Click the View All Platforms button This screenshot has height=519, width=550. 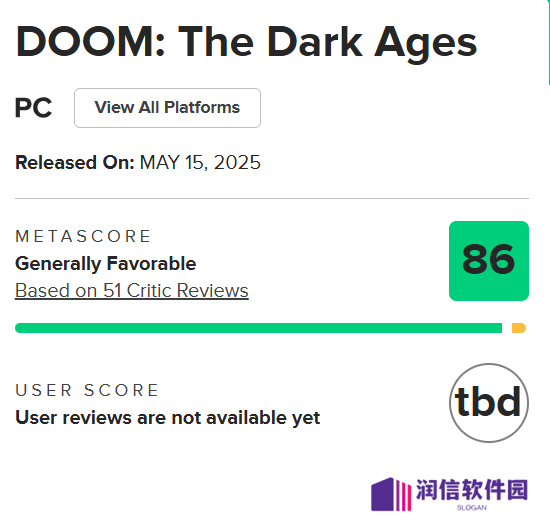(x=167, y=108)
